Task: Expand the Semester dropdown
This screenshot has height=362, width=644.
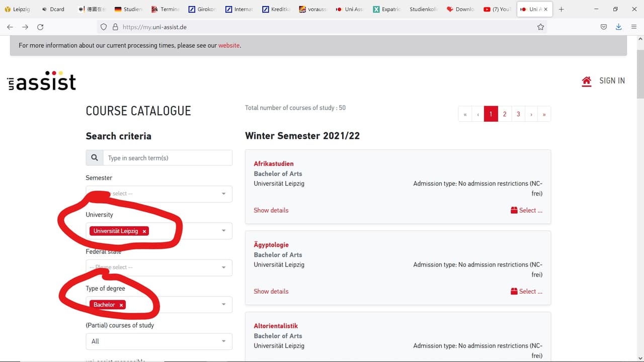Action: (223, 194)
